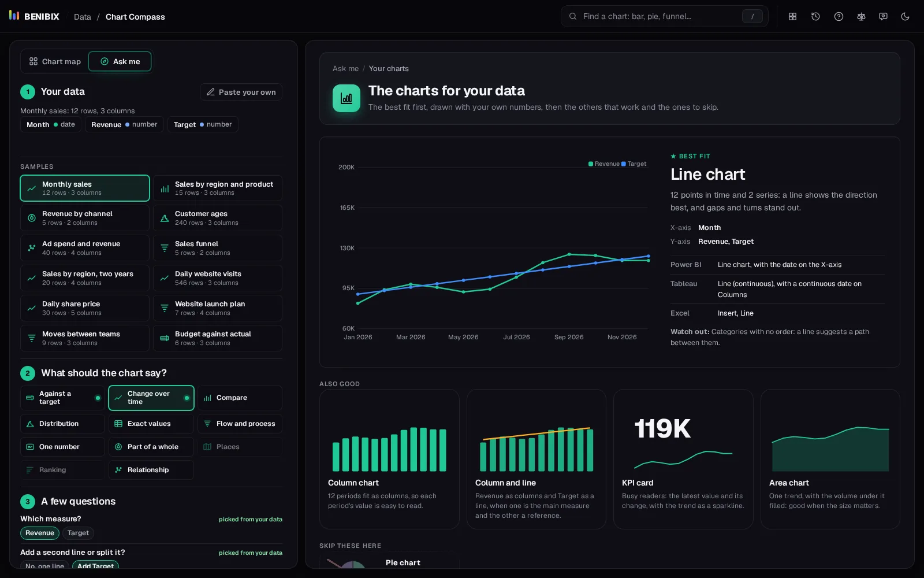Image resolution: width=924 pixels, height=578 pixels.
Task: Open the Area chart card
Action: pyautogui.click(x=830, y=459)
